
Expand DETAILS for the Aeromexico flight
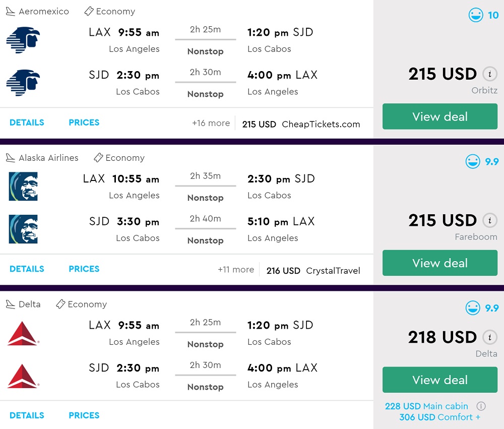click(27, 122)
